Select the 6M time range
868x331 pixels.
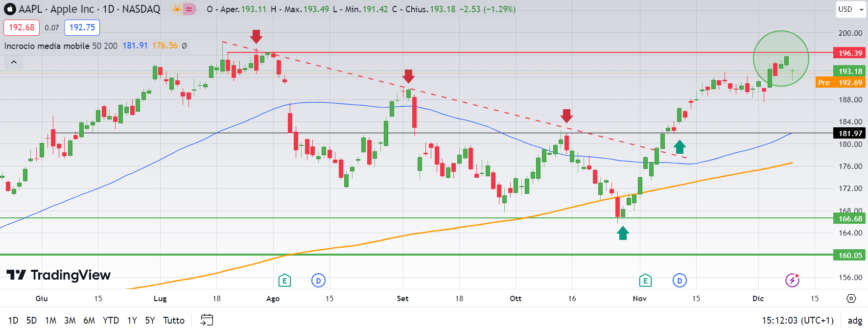tap(89, 320)
